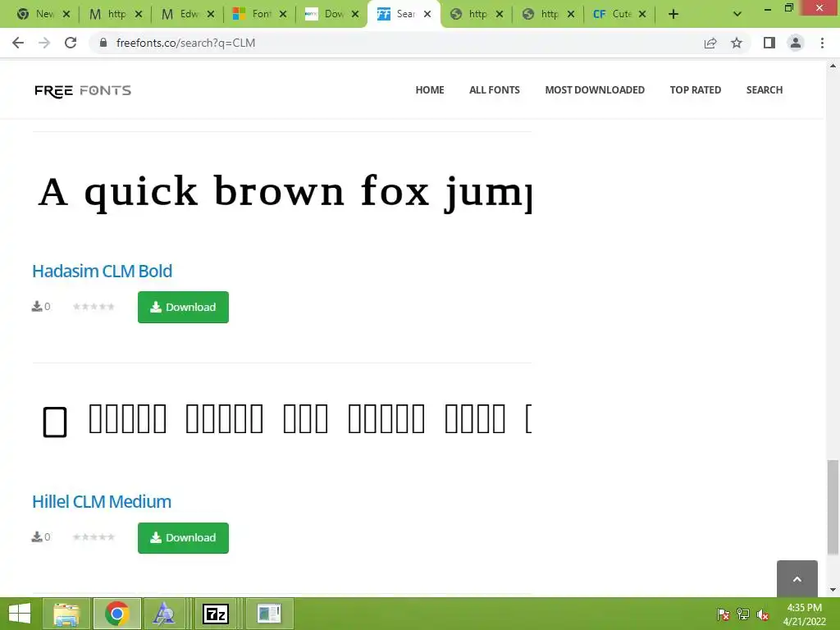Screen dimensions: 840x630
Task: Click the scrollbar down arrow
Action: [833, 591]
